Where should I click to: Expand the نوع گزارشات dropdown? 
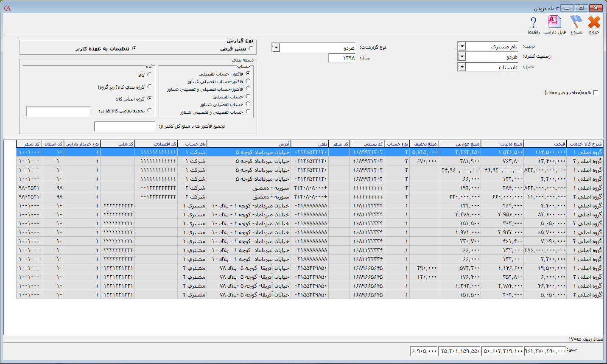[x=275, y=47]
